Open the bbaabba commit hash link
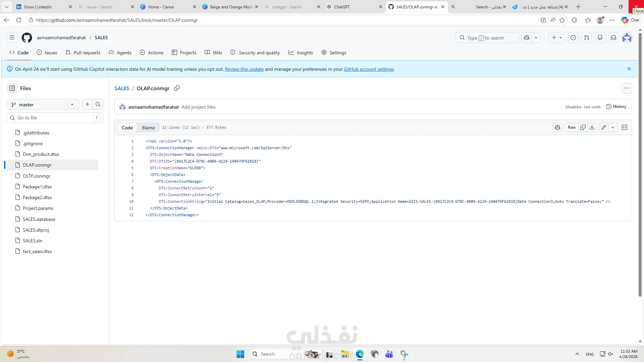The image size is (644, 362). point(573,107)
